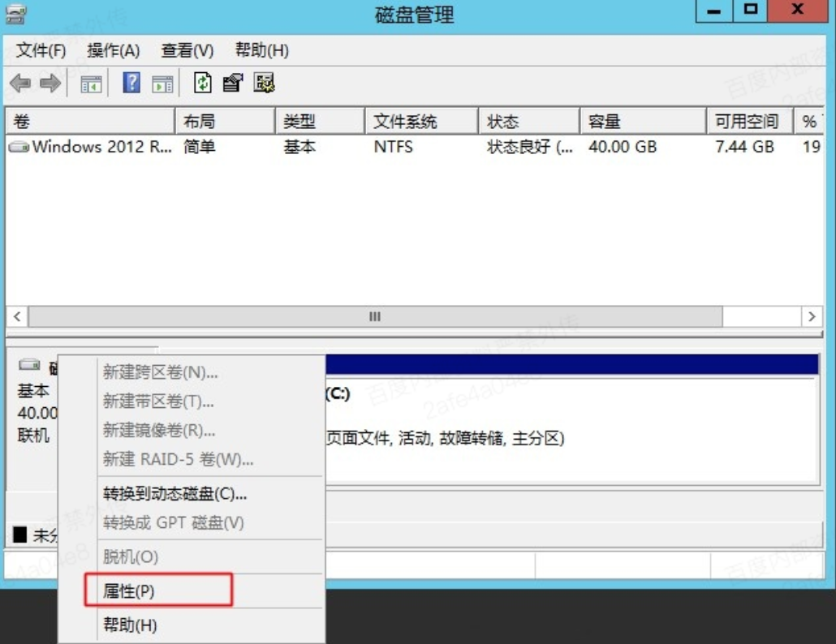This screenshot has height=644, width=836.
Task: Toggle the console tree pane icon
Action: [x=91, y=84]
